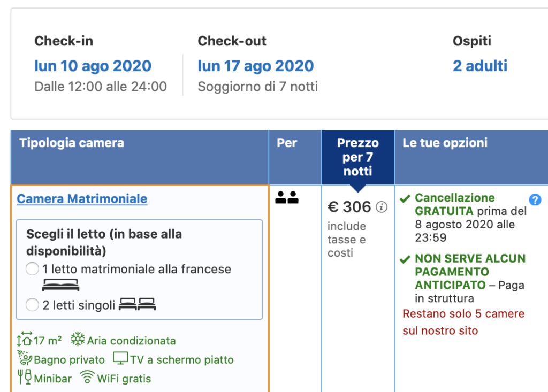Click the twin single beds icon

[x=137, y=305]
